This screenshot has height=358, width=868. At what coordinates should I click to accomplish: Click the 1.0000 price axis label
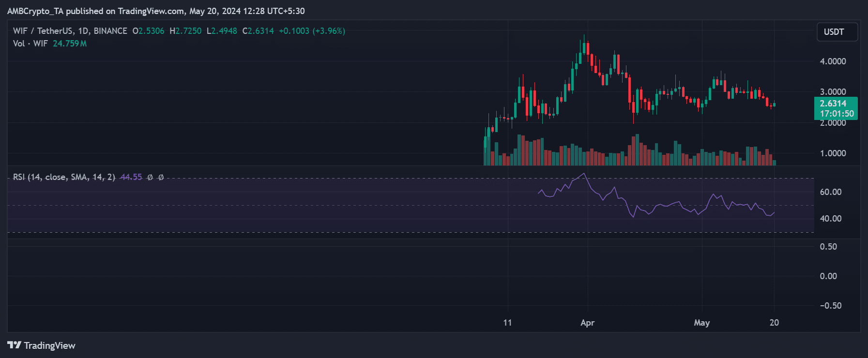point(833,153)
